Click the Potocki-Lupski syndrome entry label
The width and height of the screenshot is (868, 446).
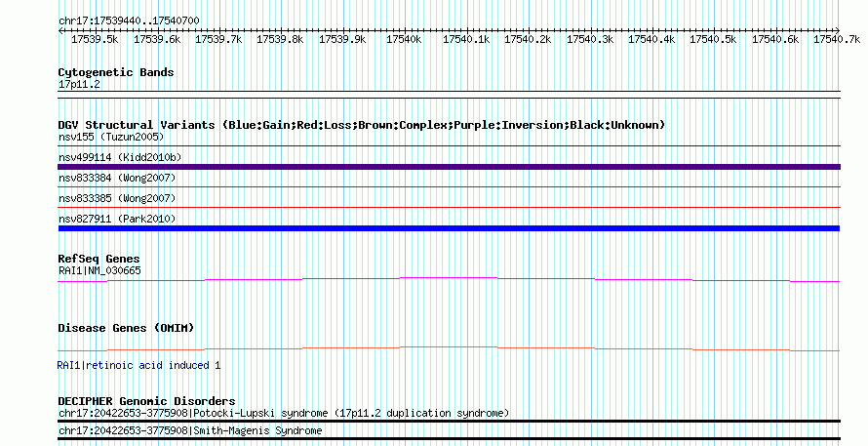pyautogui.click(x=284, y=414)
